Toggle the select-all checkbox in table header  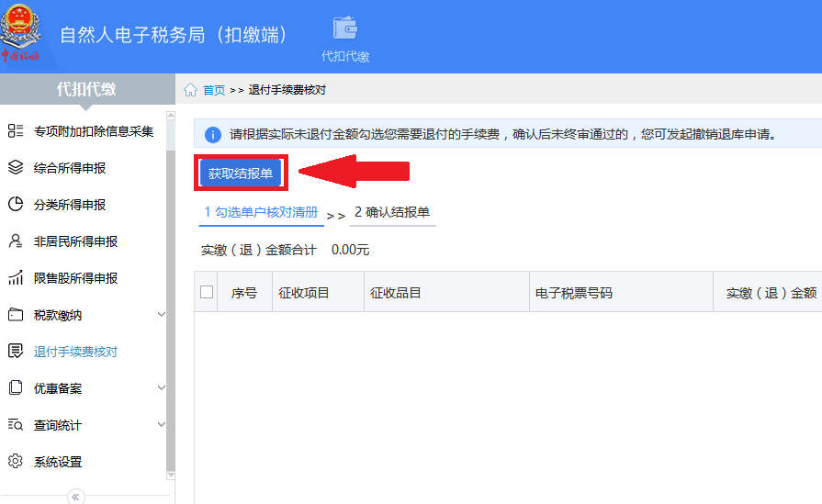pos(207,292)
